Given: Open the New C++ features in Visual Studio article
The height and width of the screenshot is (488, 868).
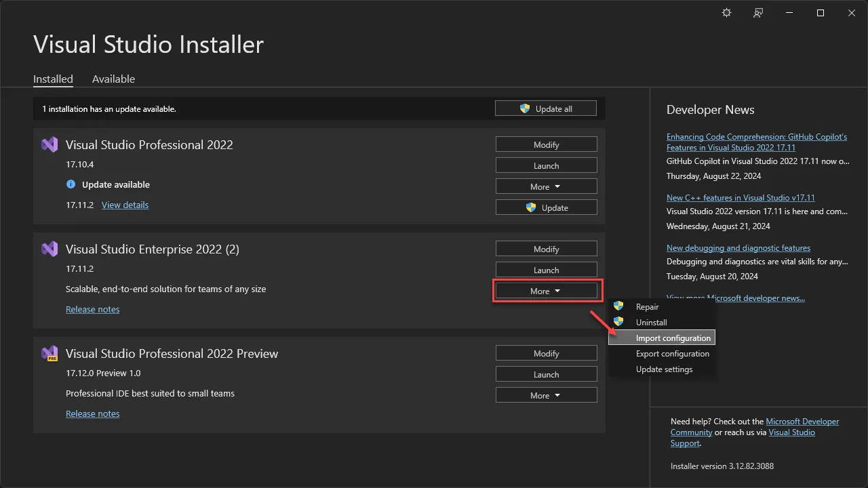Looking at the screenshot, I should point(741,197).
